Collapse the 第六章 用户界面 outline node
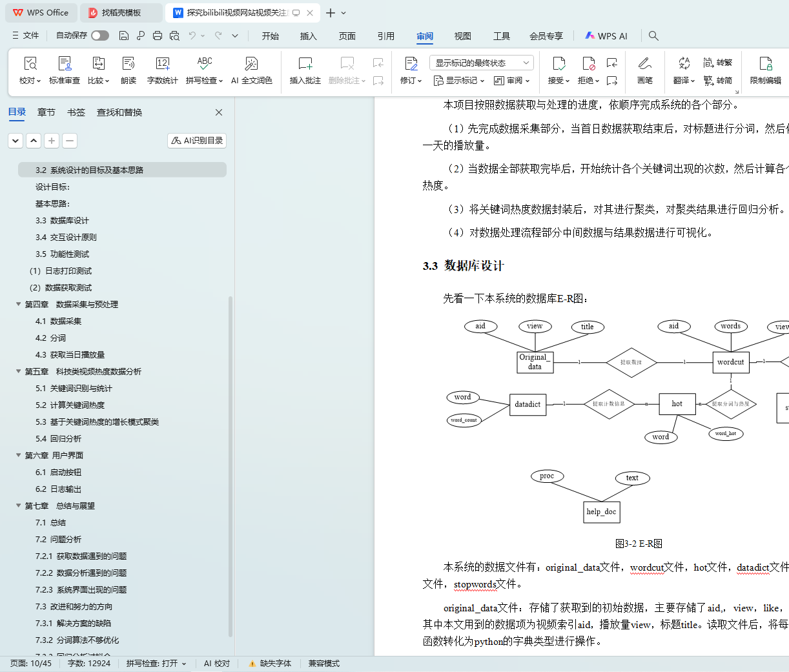Screen dimensions: 789x672 coord(19,455)
